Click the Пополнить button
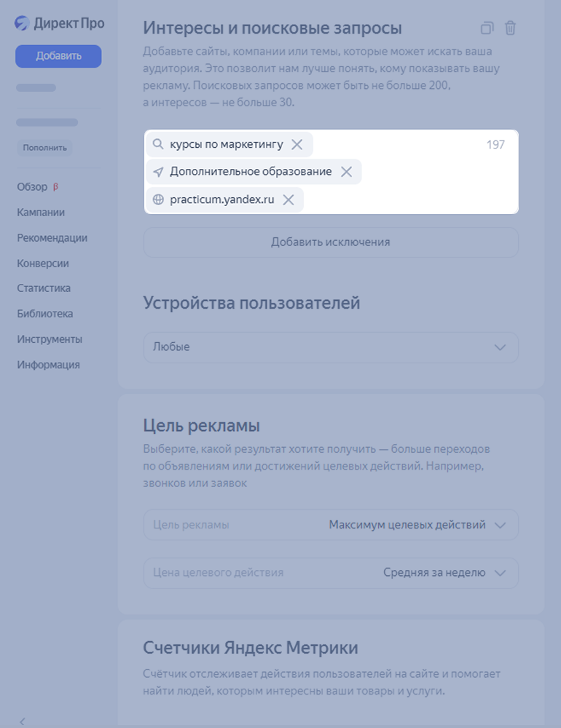The height and width of the screenshot is (728, 561). [x=45, y=148]
